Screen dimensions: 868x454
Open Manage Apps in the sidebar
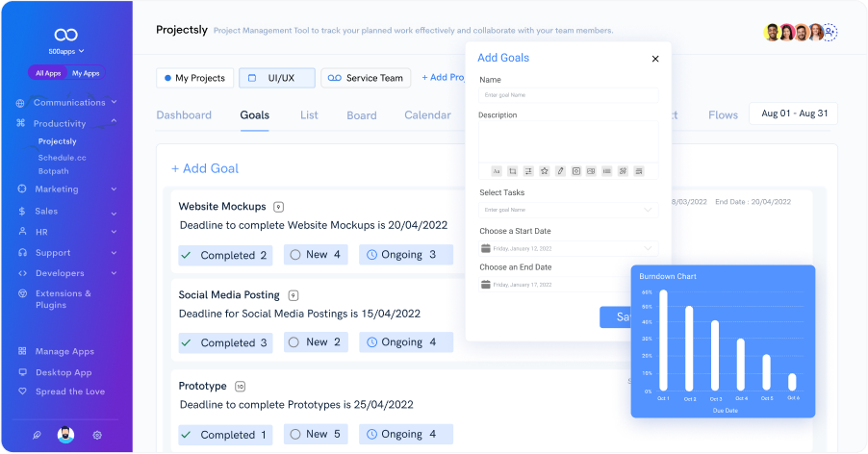click(64, 351)
